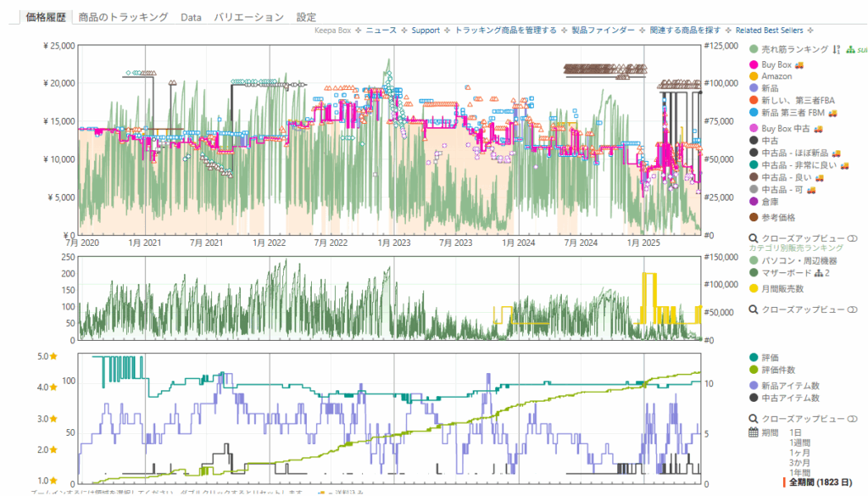Open the 関連する商品を探す link
This screenshot has width=868, height=496.
[x=685, y=31]
